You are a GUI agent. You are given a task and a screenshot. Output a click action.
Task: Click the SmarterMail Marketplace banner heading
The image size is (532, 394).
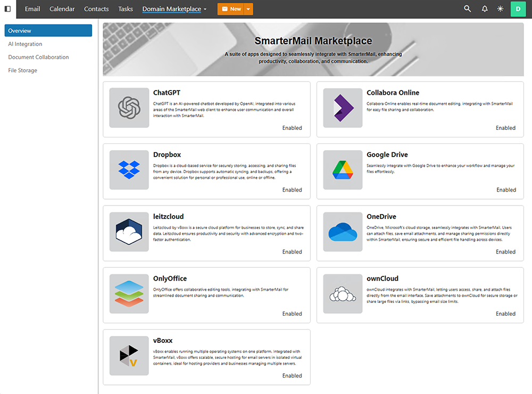pyautogui.click(x=313, y=41)
